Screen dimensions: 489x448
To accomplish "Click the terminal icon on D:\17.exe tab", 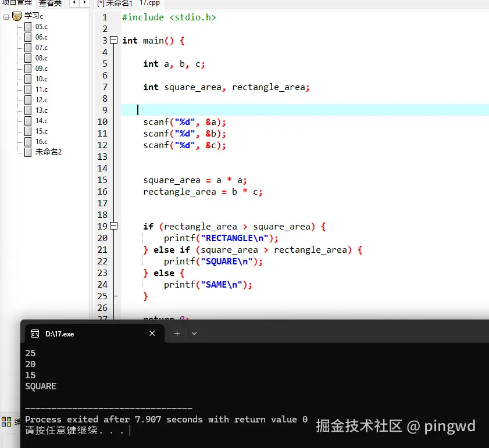I will click(x=35, y=334).
